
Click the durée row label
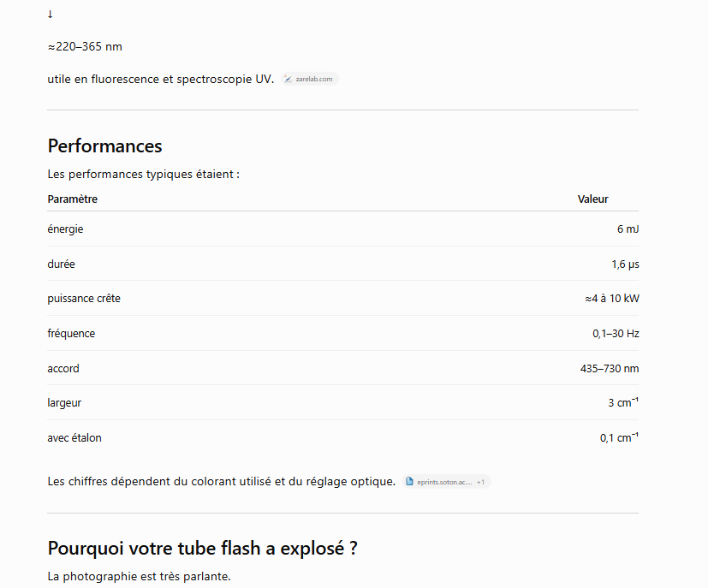[61, 264]
